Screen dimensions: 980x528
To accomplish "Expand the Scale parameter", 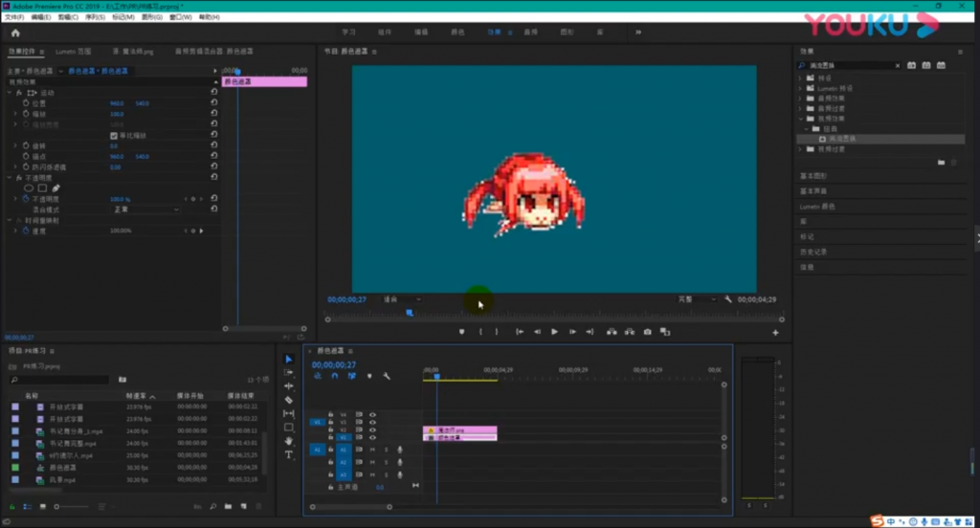I will pyautogui.click(x=15, y=114).
